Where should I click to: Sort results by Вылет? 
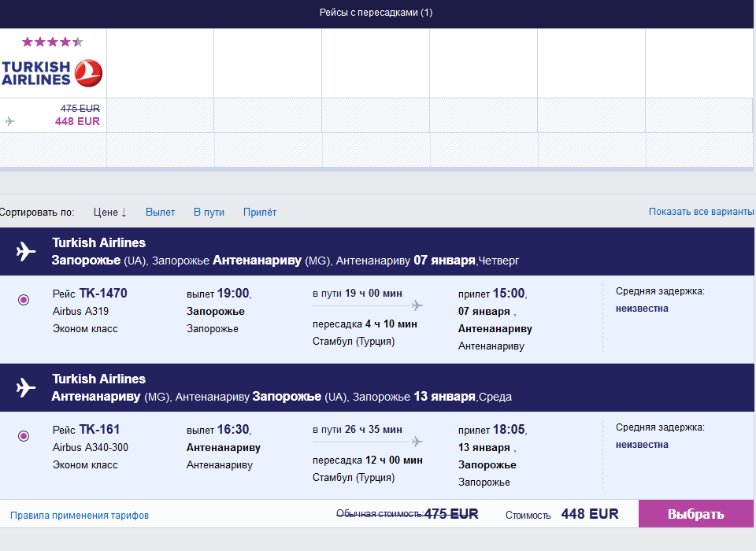click(x=160, y=213)
